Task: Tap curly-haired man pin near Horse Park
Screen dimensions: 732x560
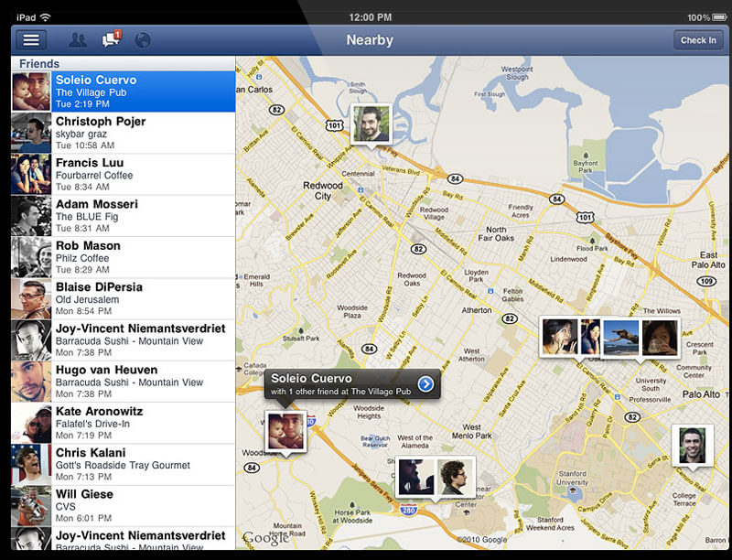Action: (x=455, y=477)
